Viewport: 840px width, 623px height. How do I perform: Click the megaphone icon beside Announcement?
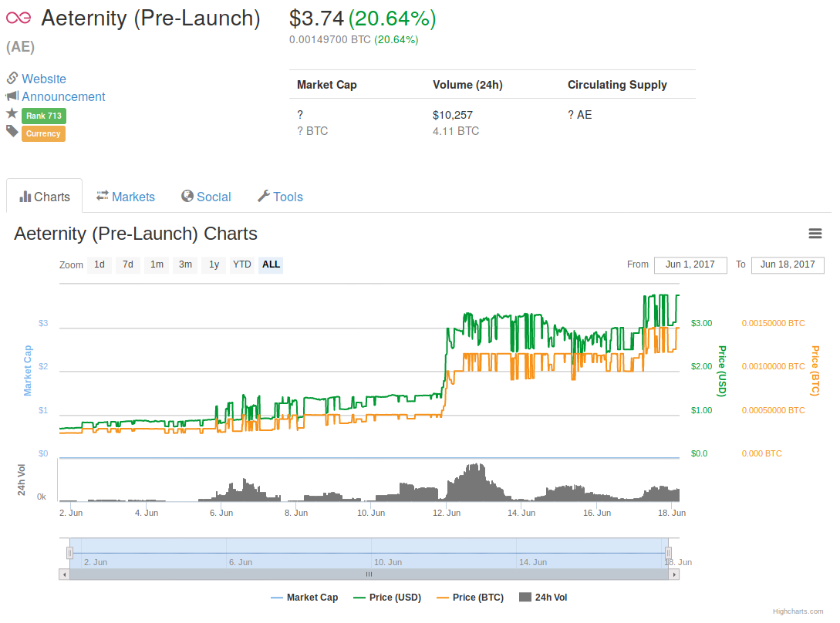[x=12, y=96]
